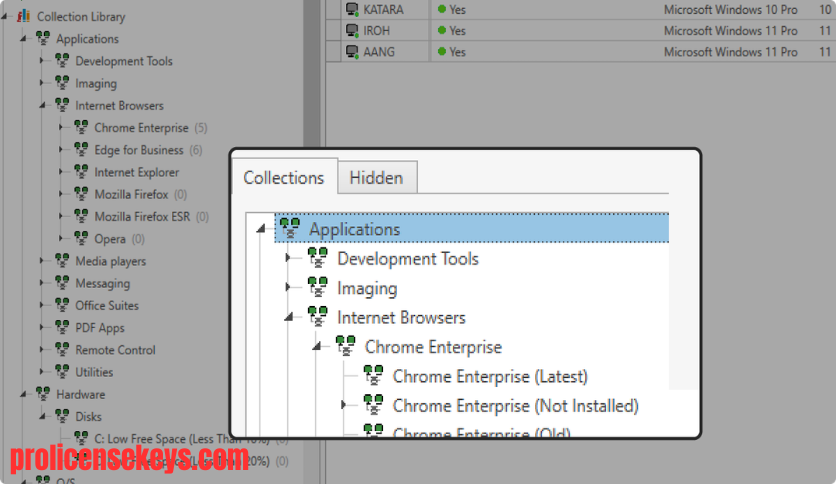Click KATARA's Microsoft Windows 10 Pro cell

(x=730, y=10)
